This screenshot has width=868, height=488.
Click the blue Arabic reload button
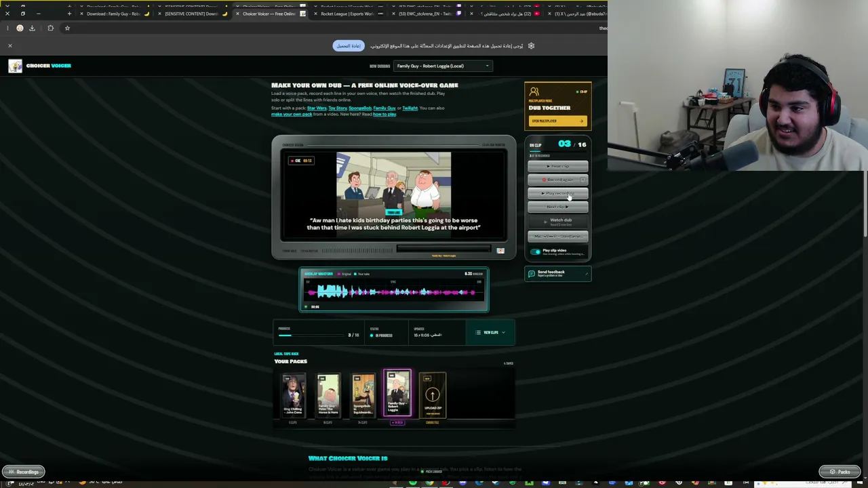click(349, 46)
